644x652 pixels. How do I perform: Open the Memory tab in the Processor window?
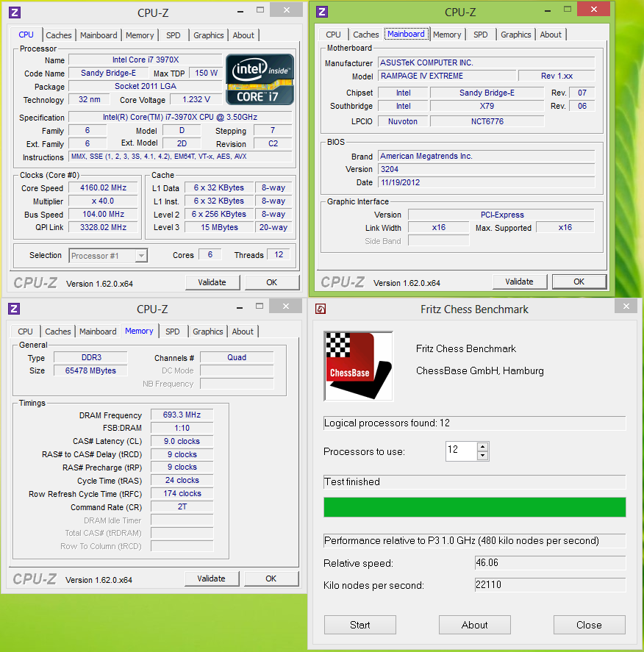click(x=140, y=35)
